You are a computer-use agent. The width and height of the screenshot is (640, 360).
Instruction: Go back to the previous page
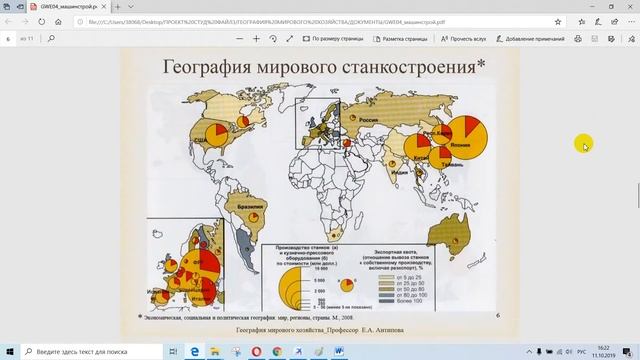(x=9, y=22)
